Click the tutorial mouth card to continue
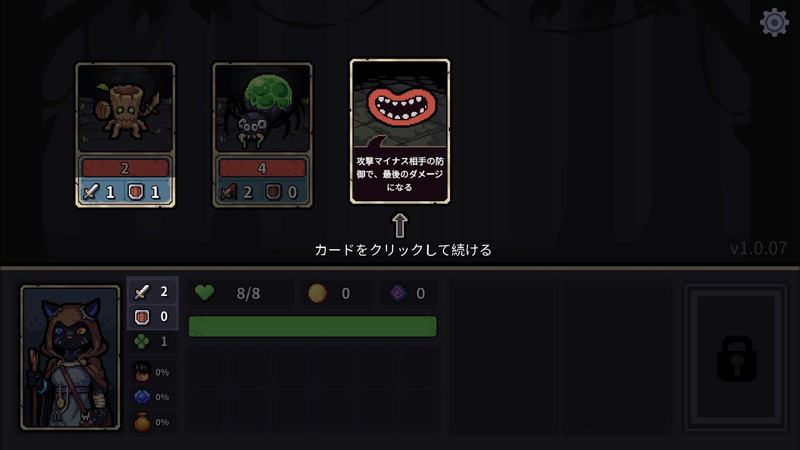 click(x=400, y=132)
